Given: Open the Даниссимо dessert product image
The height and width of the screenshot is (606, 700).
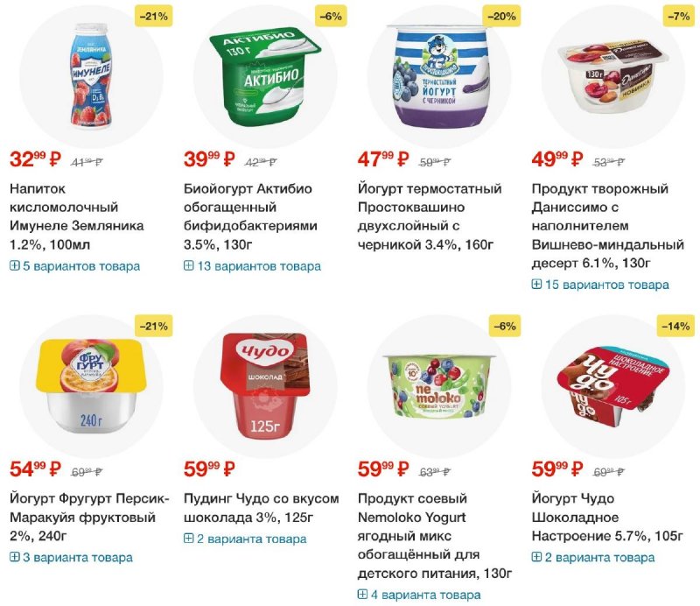Looking at the screenshot, I should pos(613,77).
